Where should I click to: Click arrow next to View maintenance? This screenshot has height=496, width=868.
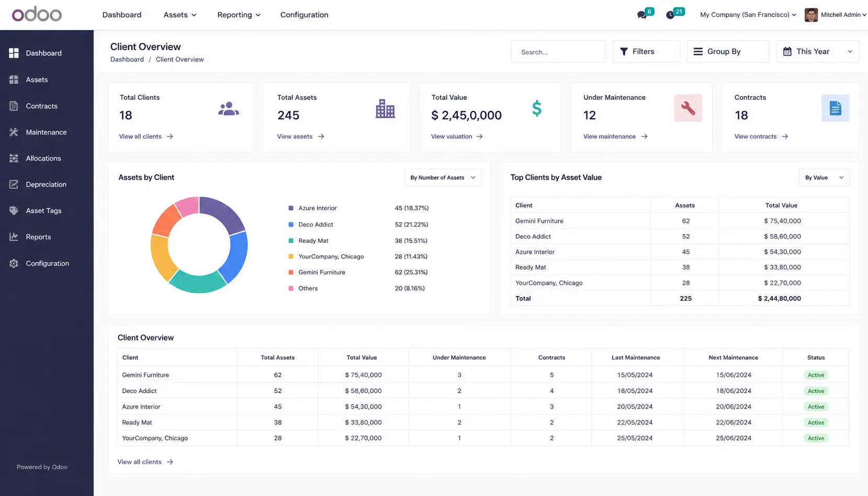[644, 137]
